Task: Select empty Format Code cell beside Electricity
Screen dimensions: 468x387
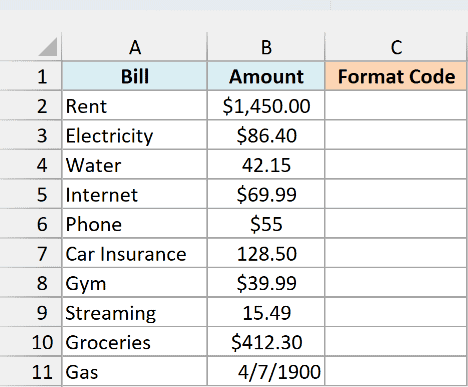Action: (x=396, y=135)
